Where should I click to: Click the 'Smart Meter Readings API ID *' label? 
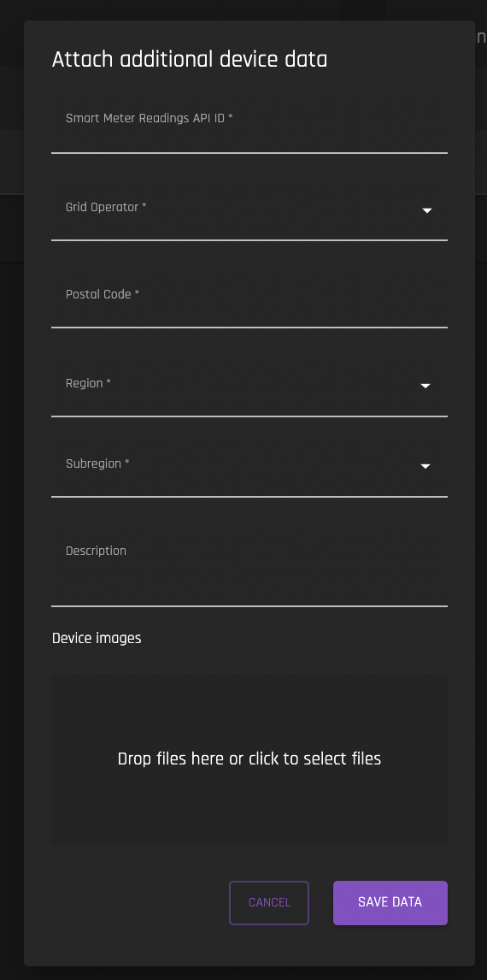pos(150,118)
